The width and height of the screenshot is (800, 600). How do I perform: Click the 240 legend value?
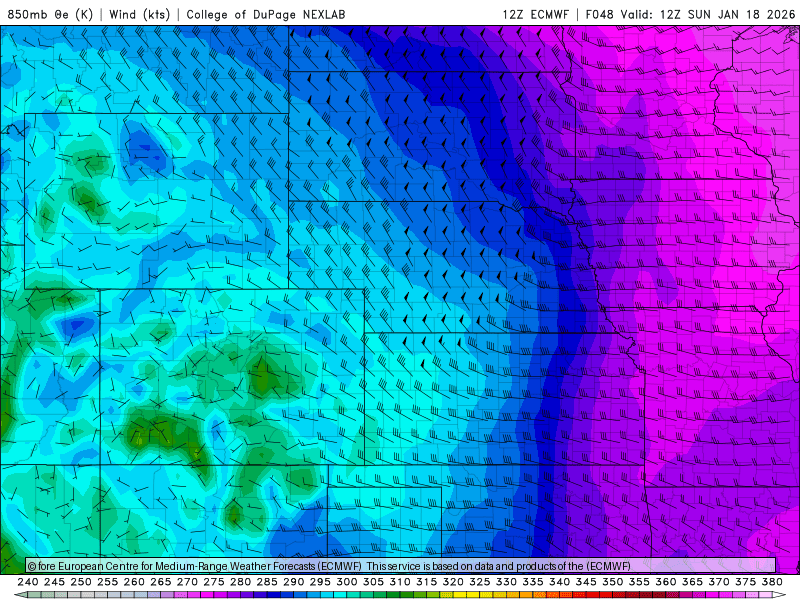click(x=28, y=582)
